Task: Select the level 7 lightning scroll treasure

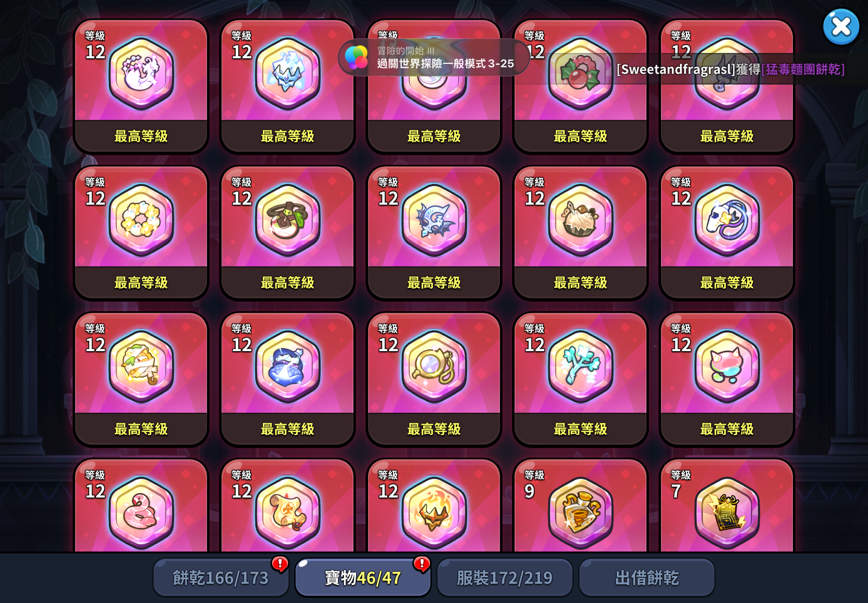Action: point(727,513)
